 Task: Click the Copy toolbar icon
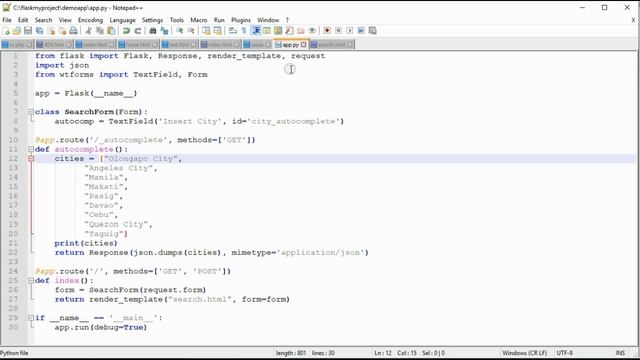(x=100, y=31)
